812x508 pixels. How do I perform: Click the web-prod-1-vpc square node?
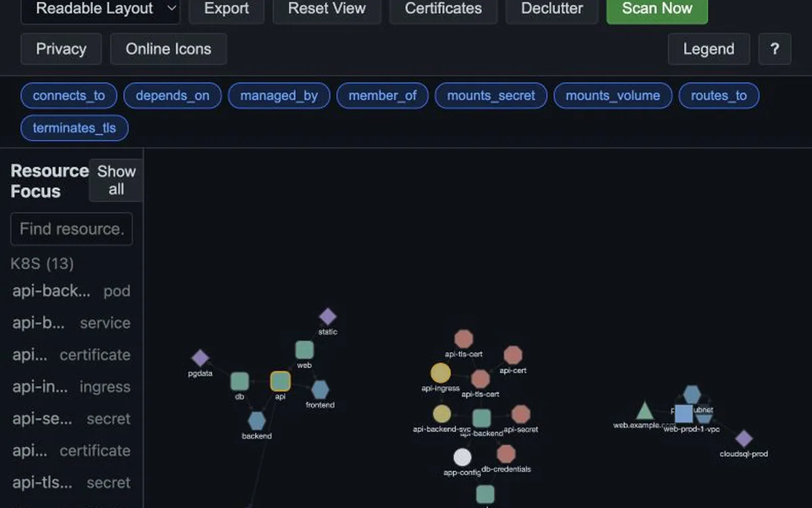coord(684,414)
